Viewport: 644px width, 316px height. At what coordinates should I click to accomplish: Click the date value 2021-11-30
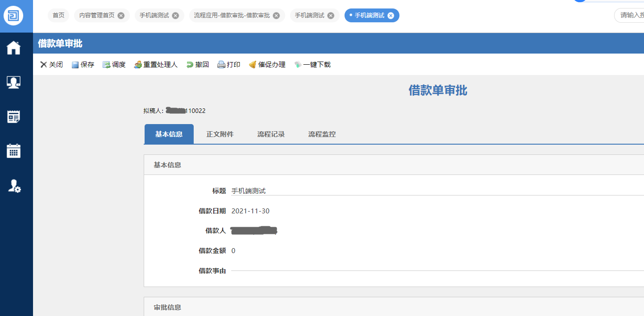coord(250,211)
